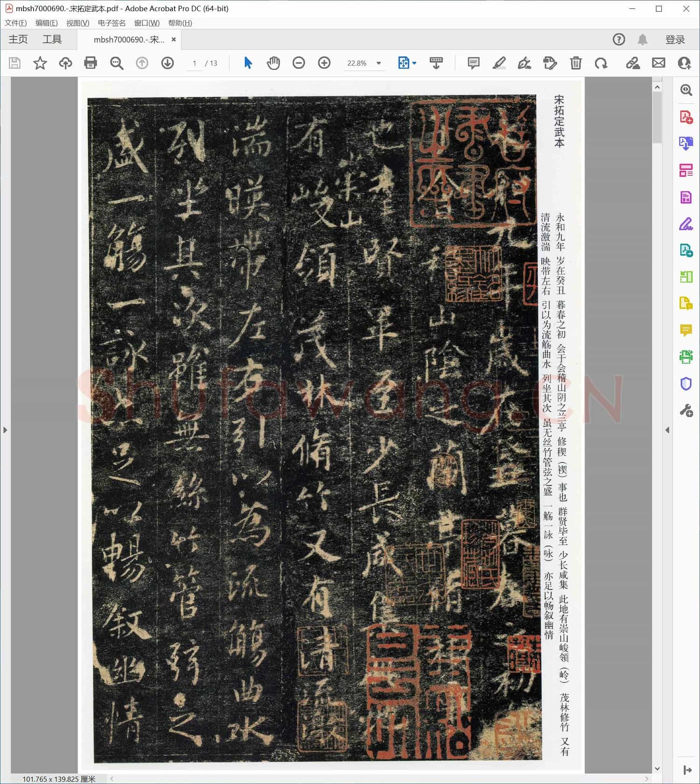Click the Zoom out minus icon
This screenshot has width=700, height=784.
(299, 63)
